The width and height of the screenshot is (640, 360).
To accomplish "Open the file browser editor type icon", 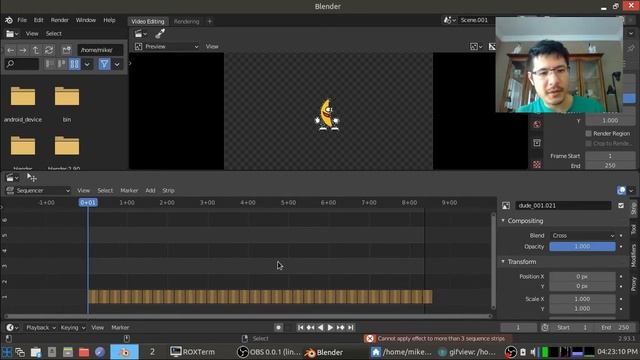I will point(11,33).
